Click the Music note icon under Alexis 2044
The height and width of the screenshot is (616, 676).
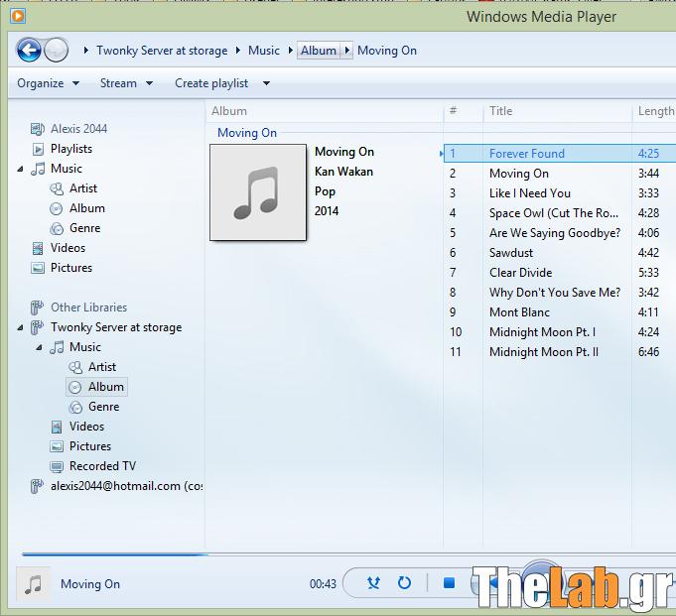pos(38,169)
